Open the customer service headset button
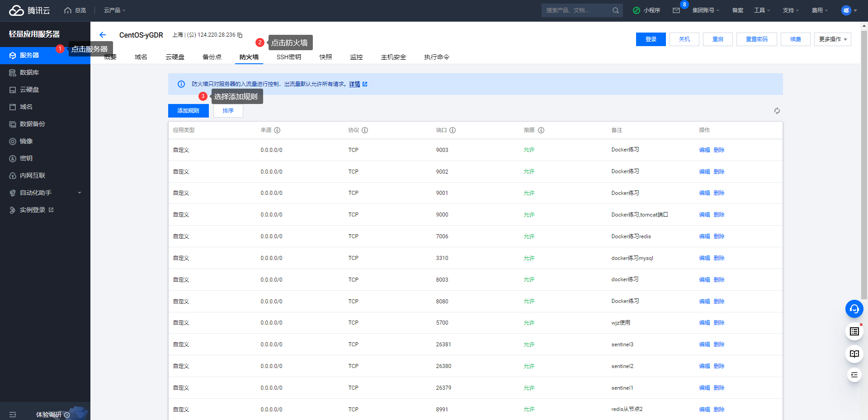This screenshot has height=420, width=868. [854, 309]
